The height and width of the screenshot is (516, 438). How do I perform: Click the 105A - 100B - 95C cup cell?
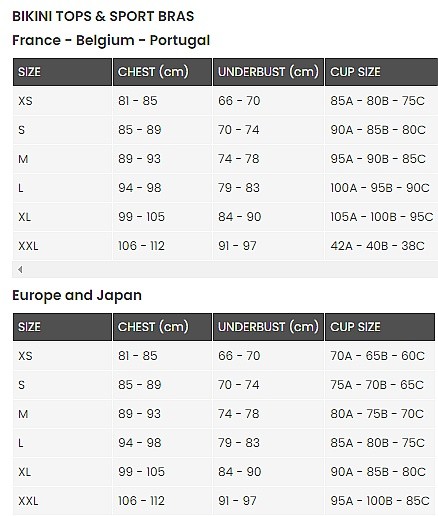coord(381,217)
